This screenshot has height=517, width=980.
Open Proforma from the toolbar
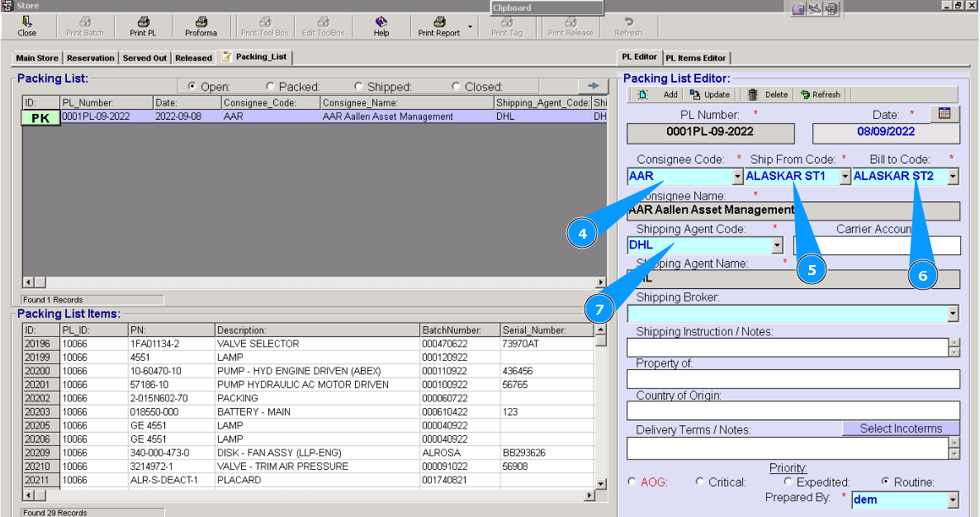click(201, 21)
